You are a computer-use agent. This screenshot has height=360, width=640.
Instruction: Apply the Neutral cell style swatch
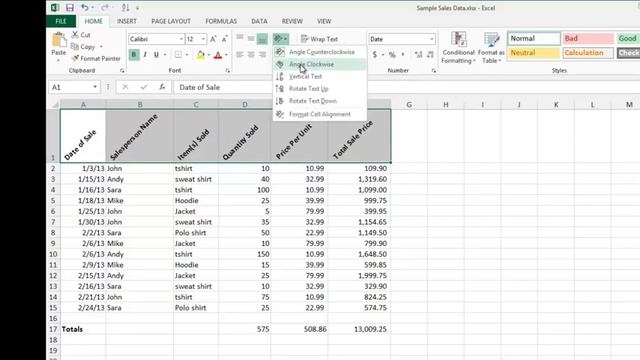534,53
